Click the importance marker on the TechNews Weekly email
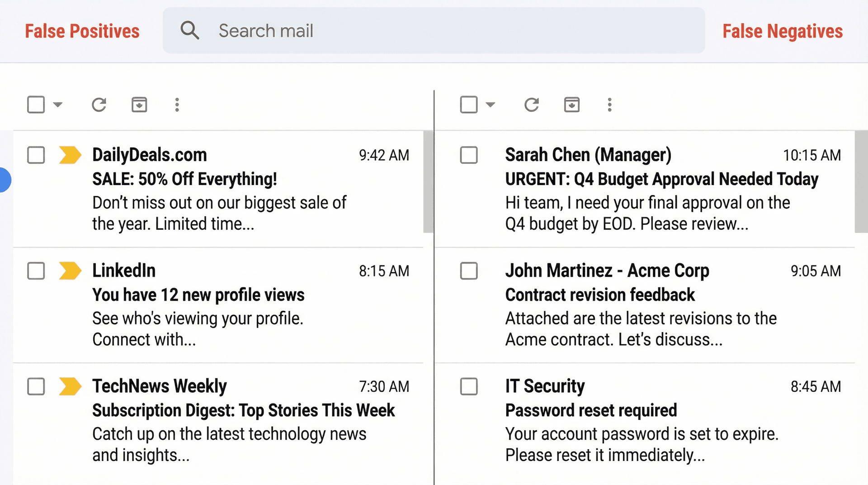Screen dimensions: 868x485 [x=70, y=386]
